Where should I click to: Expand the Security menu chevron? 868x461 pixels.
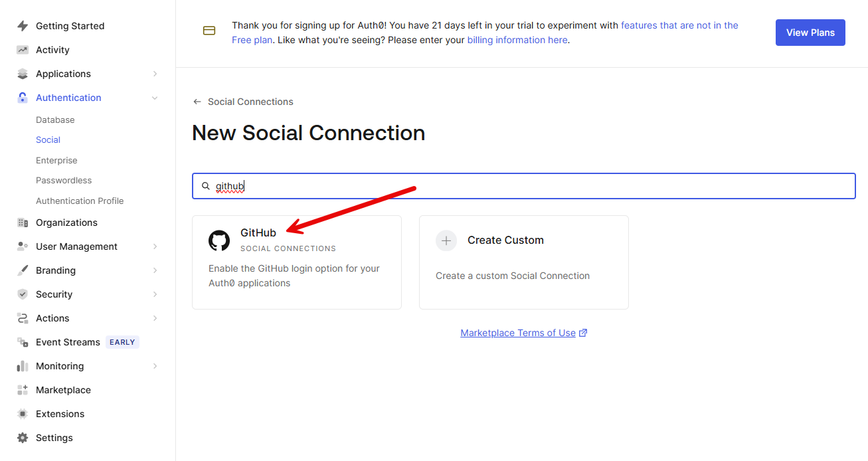click(x=155, y=294)
